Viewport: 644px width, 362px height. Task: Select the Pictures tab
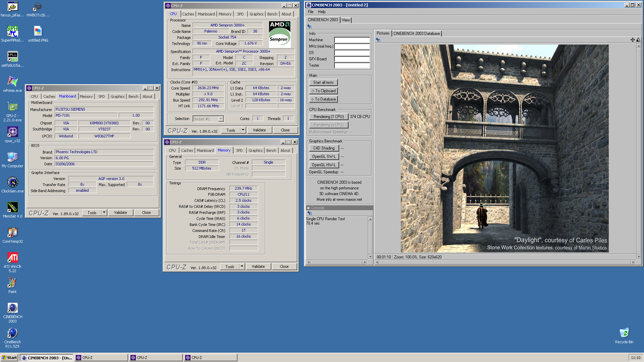[x=383, y=33]
